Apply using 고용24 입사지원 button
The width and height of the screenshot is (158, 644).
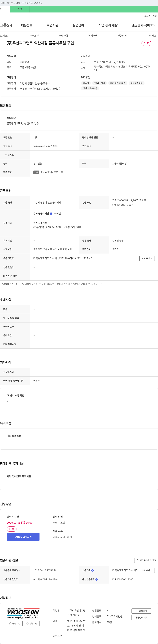click(x=23, y=537)
